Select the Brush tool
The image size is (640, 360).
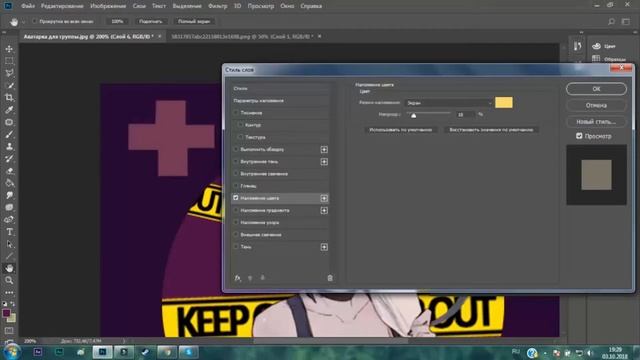tap(9, 134)
